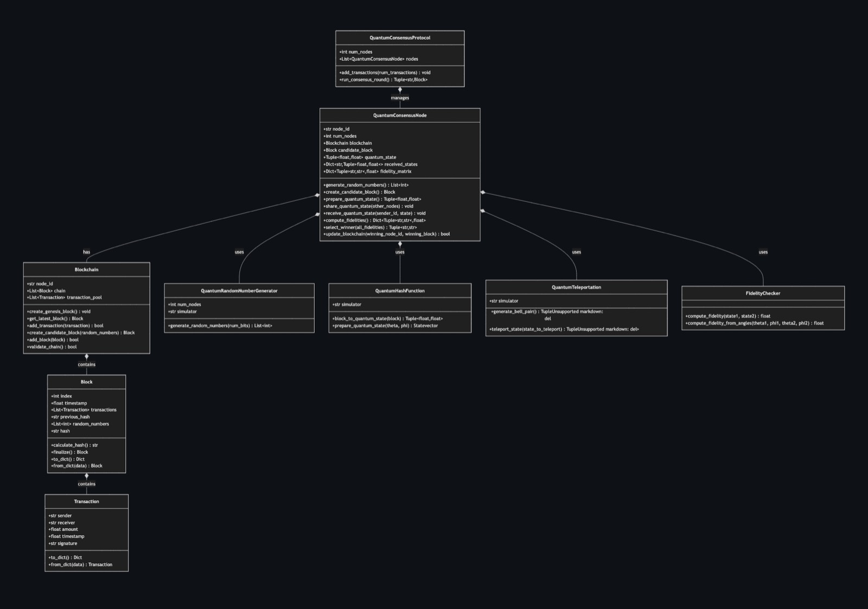Select the QuantumConsensusNode class title
Screen dimensions: 868x609
[400, 115]
